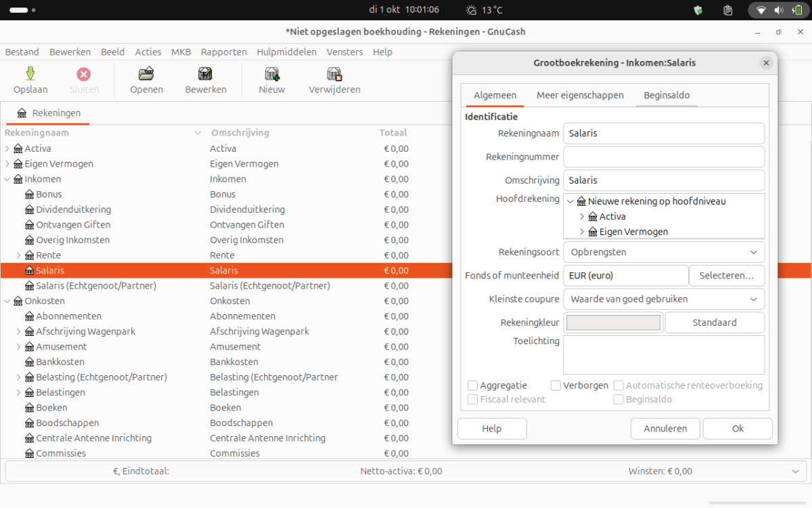Viewport: 812px width, 508px height.
Task: Click the clipboard icon in system tray
Action: [x=728, y=10]
